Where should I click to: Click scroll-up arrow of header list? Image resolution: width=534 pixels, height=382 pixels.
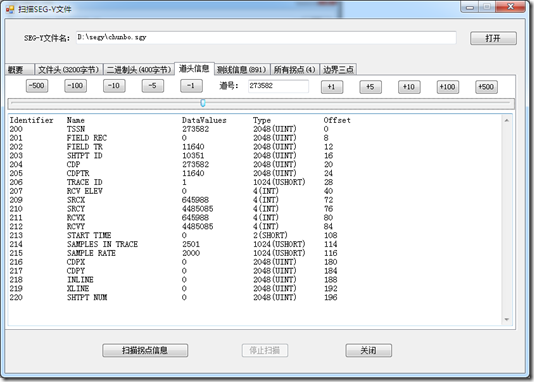click(507, 121)
